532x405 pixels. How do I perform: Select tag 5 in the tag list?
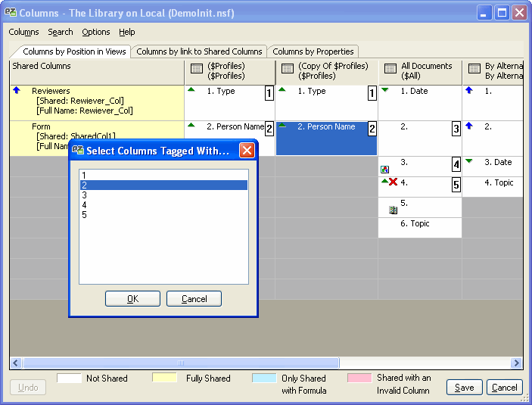(84, 215)
